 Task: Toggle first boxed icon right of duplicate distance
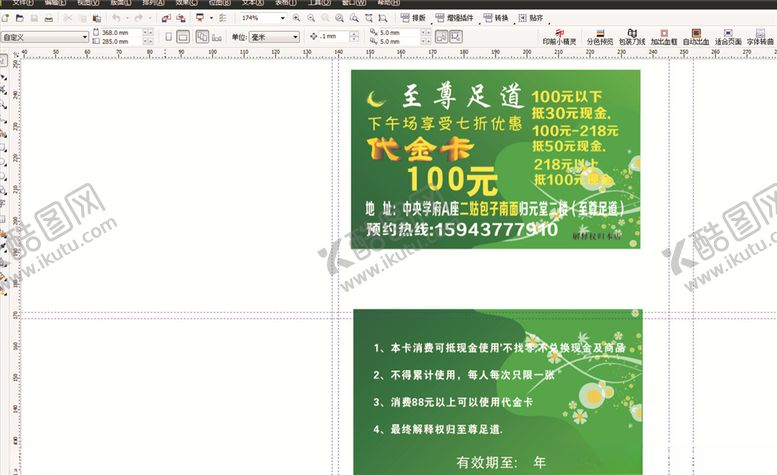442,37
